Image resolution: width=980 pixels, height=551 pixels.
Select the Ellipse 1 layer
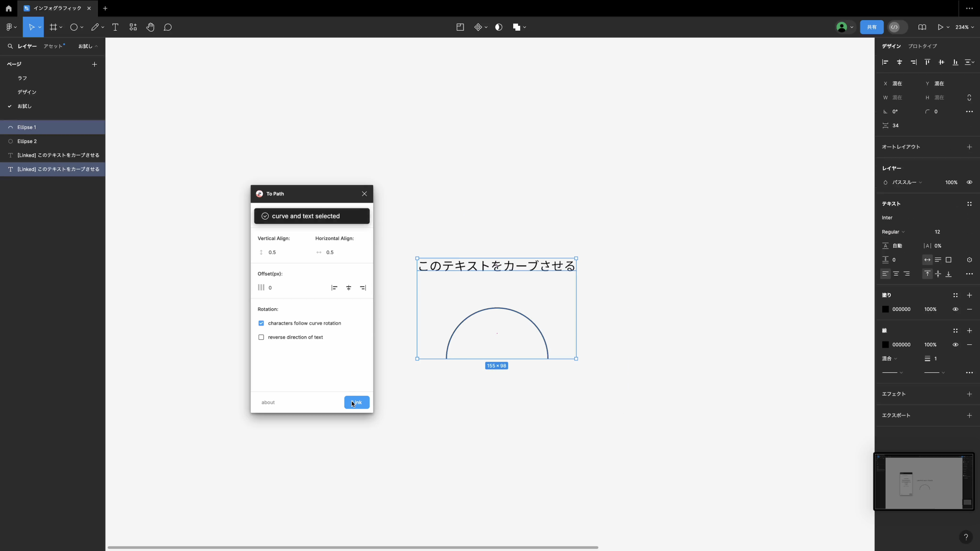coord(52,127)
